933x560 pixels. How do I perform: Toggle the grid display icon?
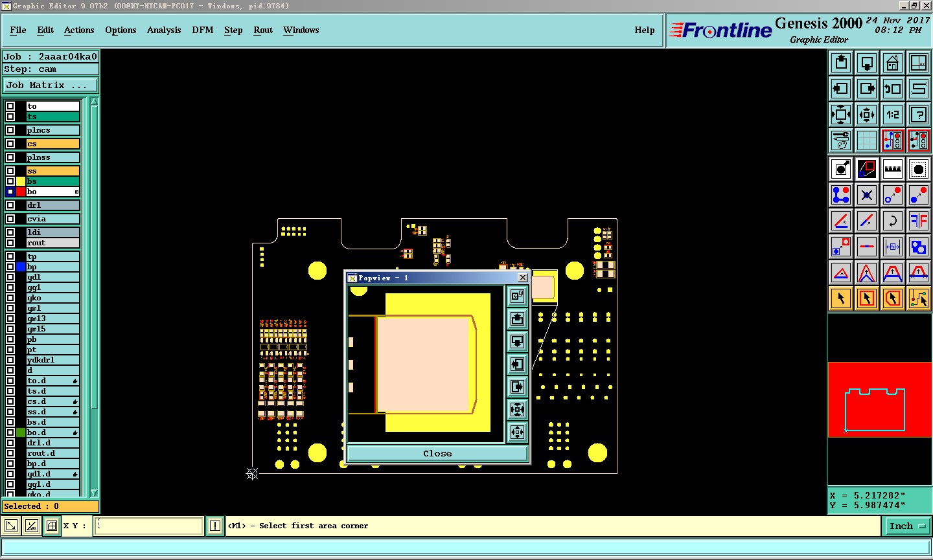point(867,140)
